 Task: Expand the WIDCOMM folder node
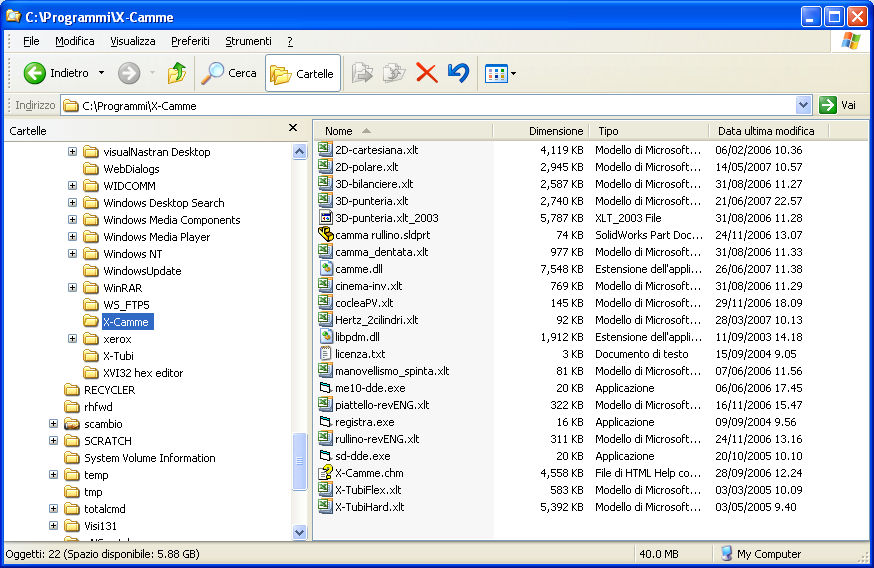point(72,186)
